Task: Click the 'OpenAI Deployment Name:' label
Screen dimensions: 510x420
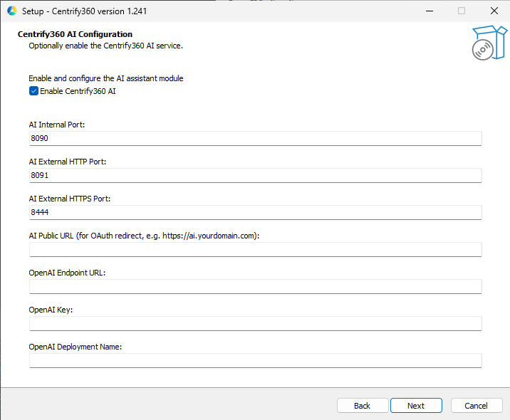Action: pos(76,347)
